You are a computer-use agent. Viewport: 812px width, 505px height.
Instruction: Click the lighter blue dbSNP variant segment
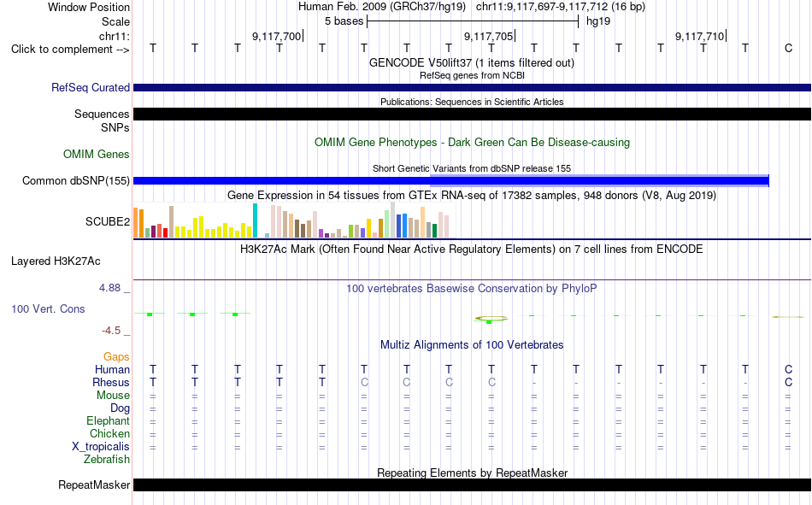coord(599,180)
